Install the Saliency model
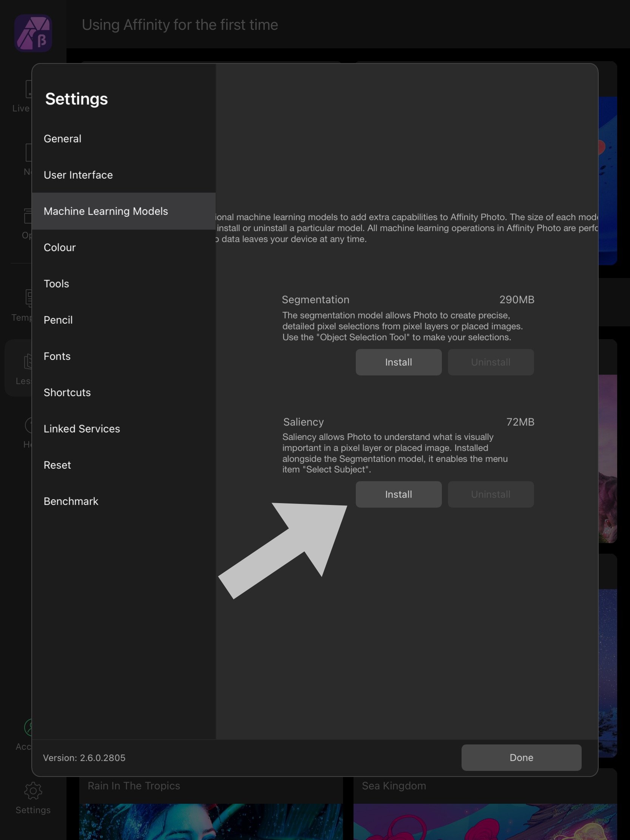The height and width of the screenshot is (840, 630). point(398,494)
